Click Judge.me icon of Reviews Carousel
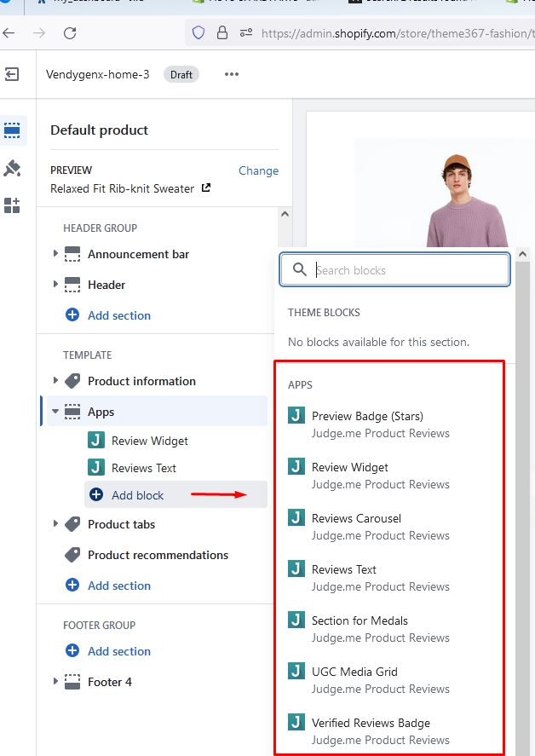The image size is (535, 756). (296, 517)
